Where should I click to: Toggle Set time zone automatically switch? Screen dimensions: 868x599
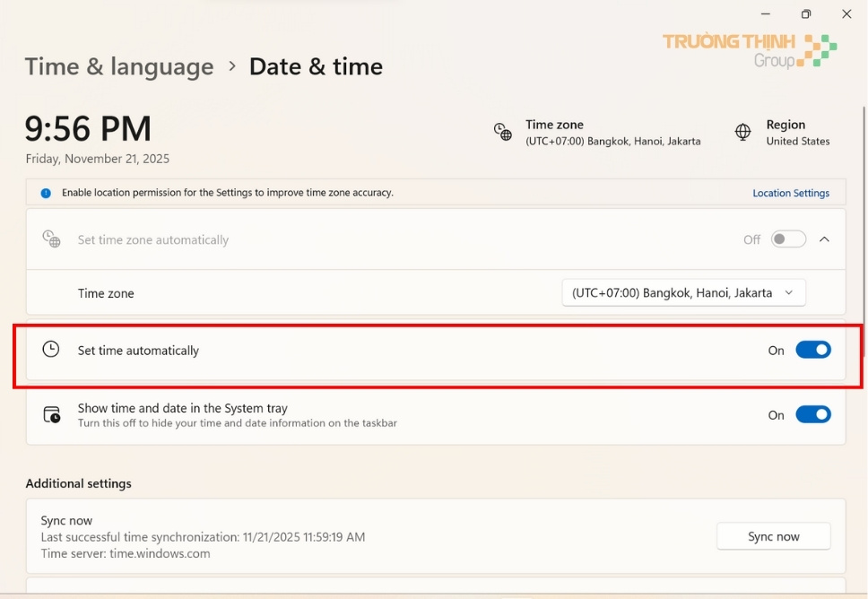pyautogui.click(x=788, y=239)
